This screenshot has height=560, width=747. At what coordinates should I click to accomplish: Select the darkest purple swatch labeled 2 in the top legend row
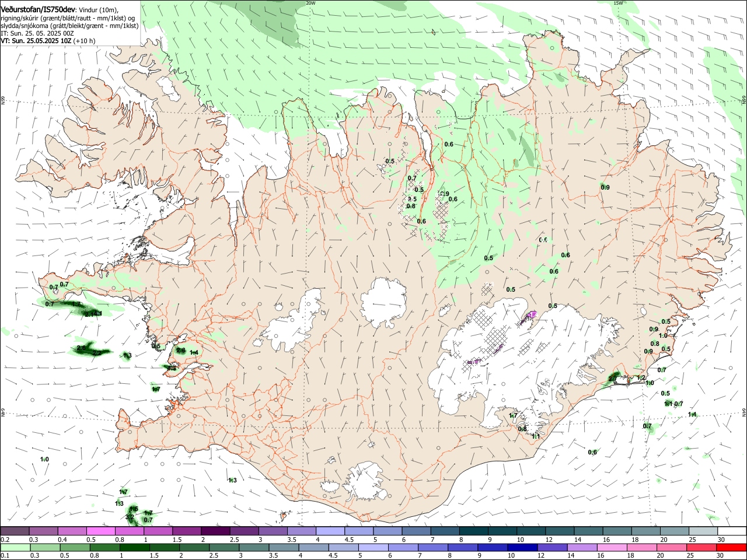pos(215,531)
